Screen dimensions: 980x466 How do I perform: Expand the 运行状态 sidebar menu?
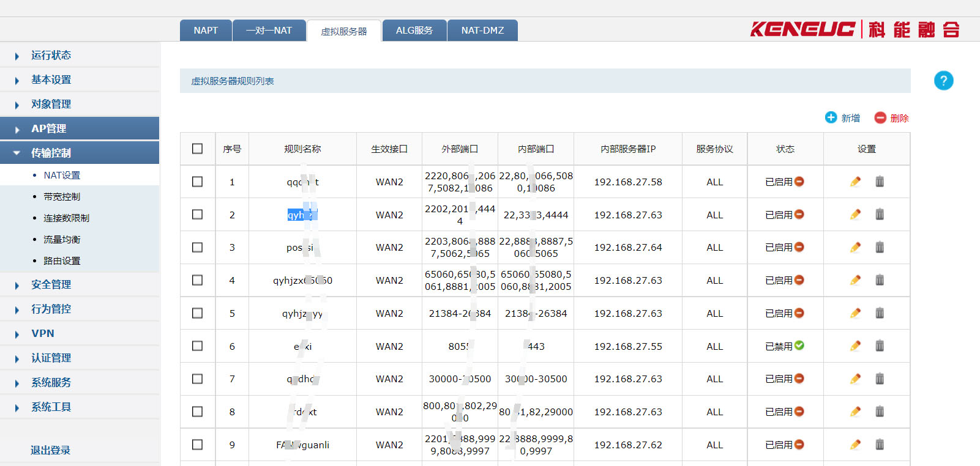(x=51, y=55)
